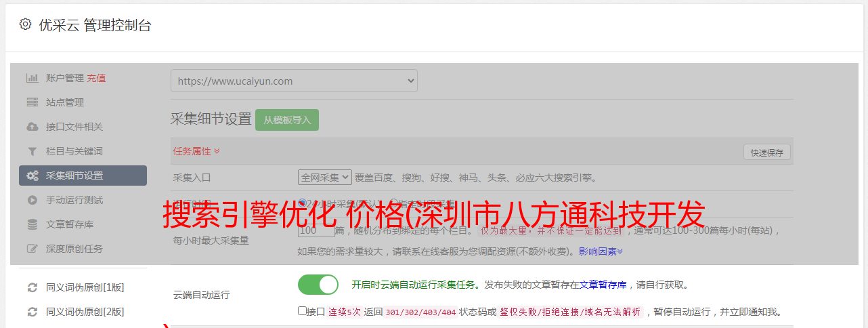Screen dimensions: 868x328
Task: Expand the 影响因素 link
Action: (x=601, y=251)
